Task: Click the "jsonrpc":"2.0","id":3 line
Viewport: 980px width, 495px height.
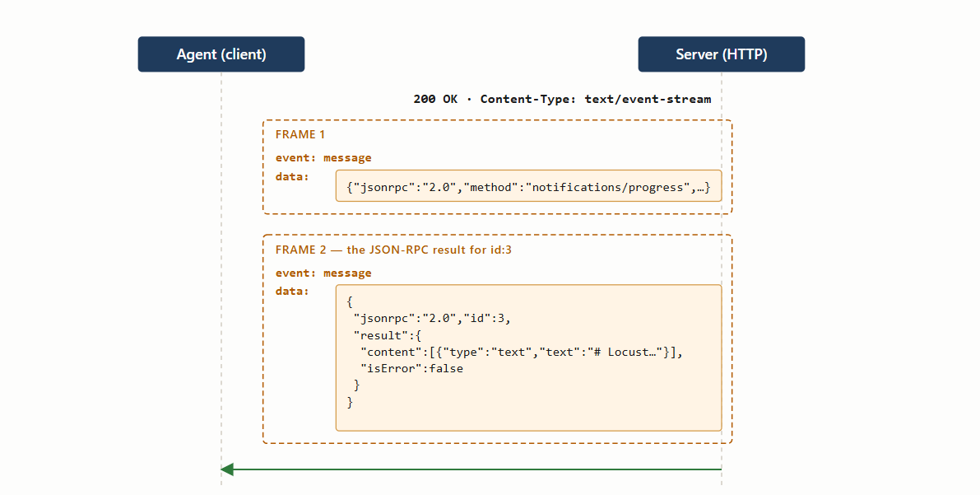Action: [432, 319]
